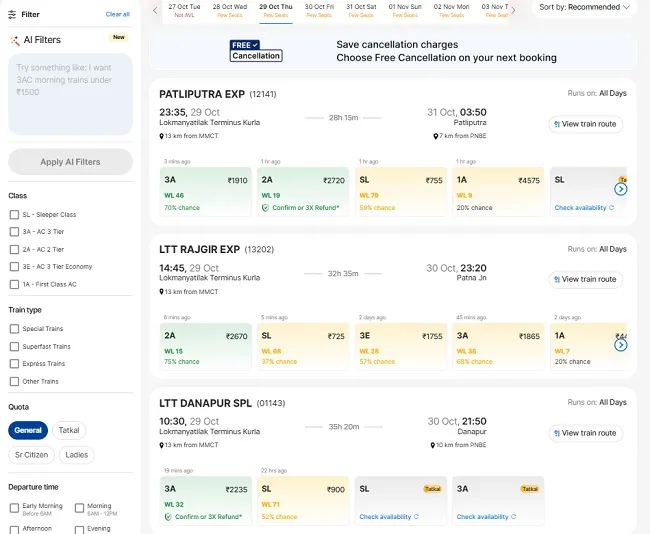
Task: Select 31 Oct Sat date tab
Action: tap(361, 11)
